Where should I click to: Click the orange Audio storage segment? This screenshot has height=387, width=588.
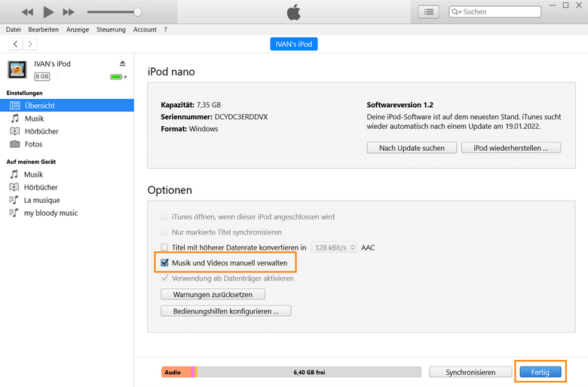[176, 372]
